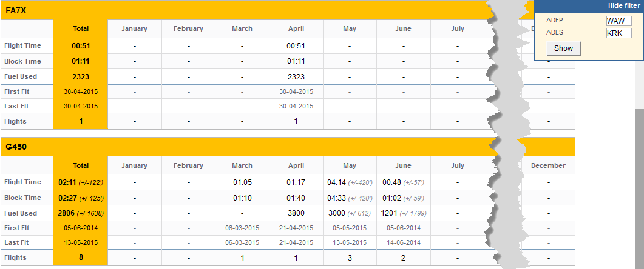The width and height of the screenshot is (644, 269).
Task: Click FA7X April Fuel Used 2323
Action: tap(296, 77)
